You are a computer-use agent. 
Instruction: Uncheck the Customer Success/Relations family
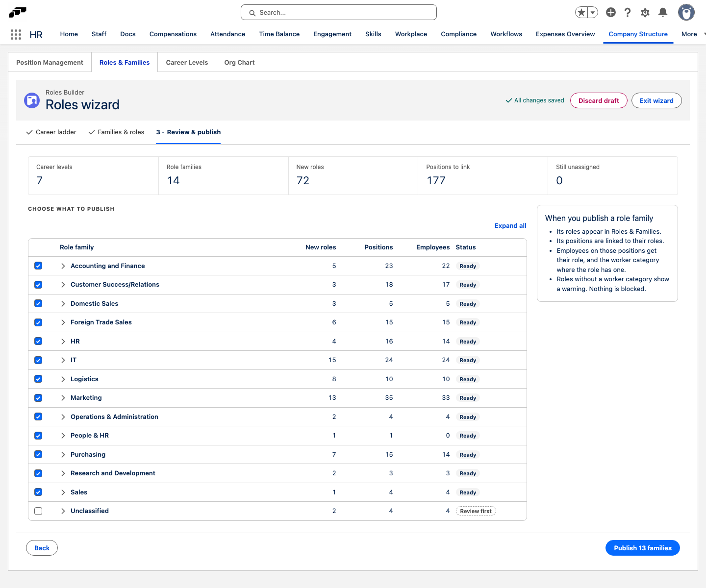click(38, 285)
